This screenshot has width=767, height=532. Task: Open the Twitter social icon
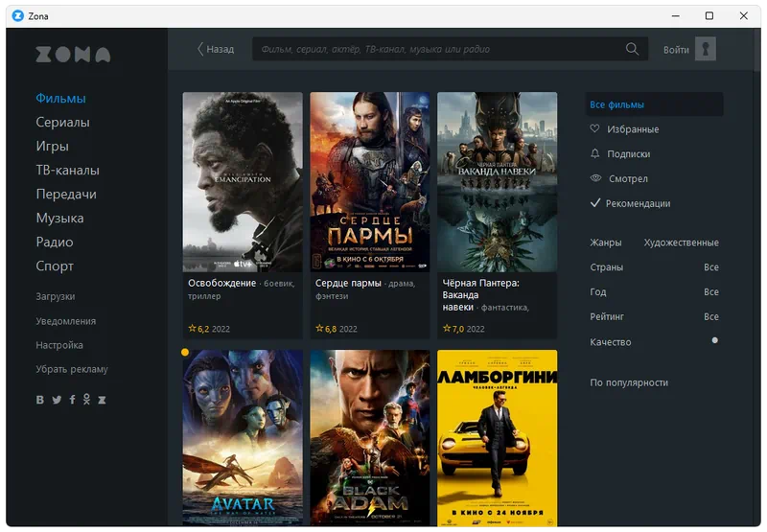(x=57, y=400)
